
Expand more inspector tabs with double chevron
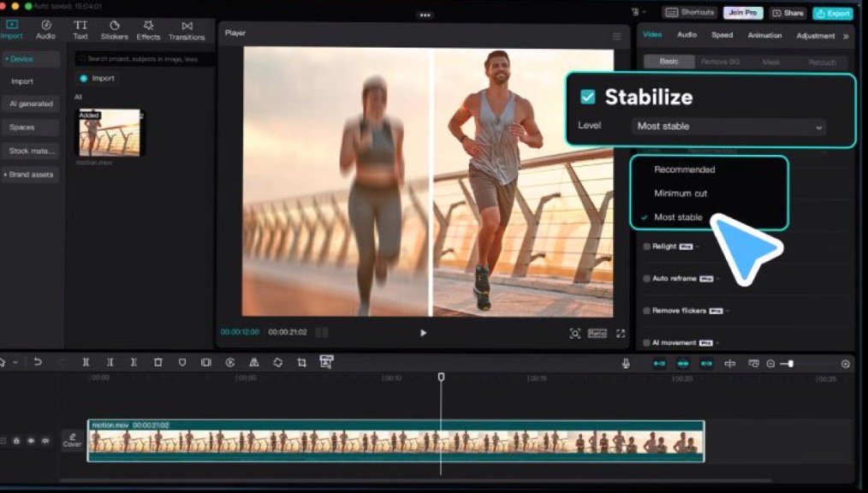[846, 36]
